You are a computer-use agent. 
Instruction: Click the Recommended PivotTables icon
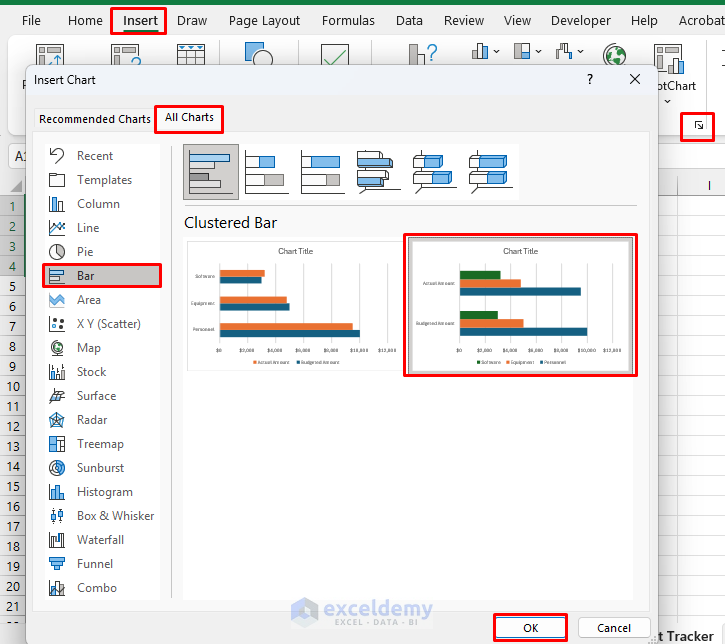click(126, 55)
